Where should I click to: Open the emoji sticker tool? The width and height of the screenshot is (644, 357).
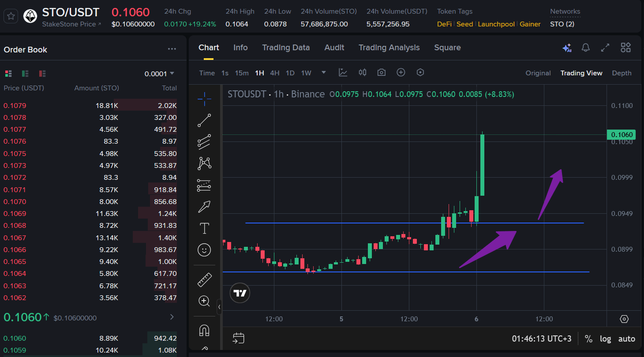pyautogui.click(x=204, y=250)
